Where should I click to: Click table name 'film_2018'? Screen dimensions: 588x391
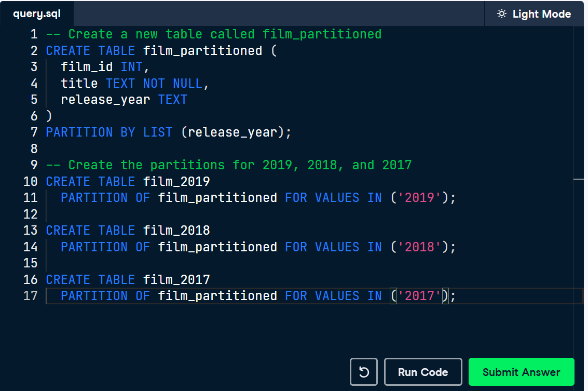pyautogui.click(x=176, y=230)
